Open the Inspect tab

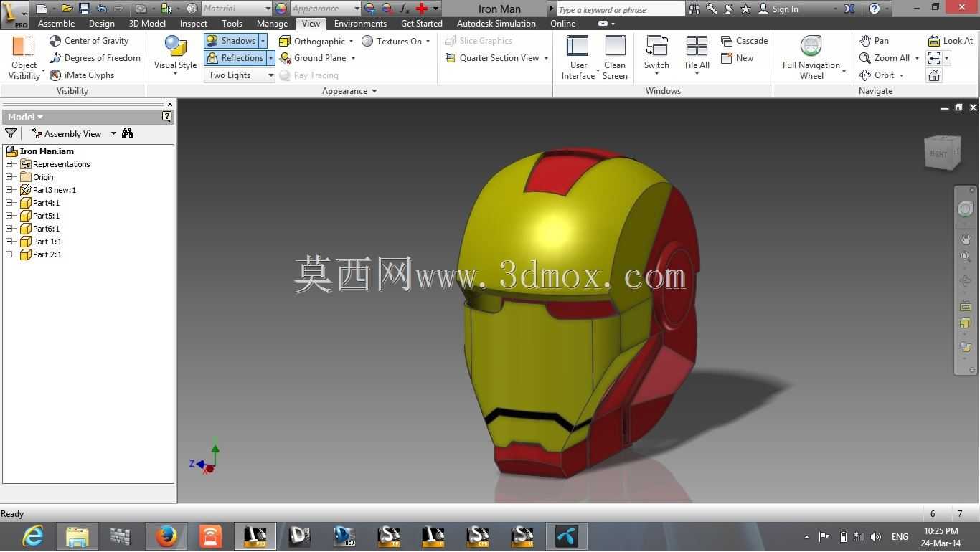pos(194,24)
